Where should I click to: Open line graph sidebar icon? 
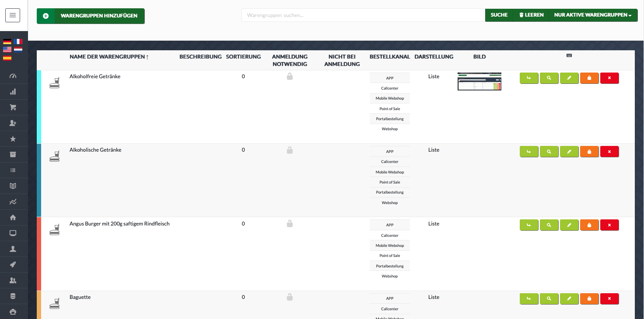[x=13, y=202]
